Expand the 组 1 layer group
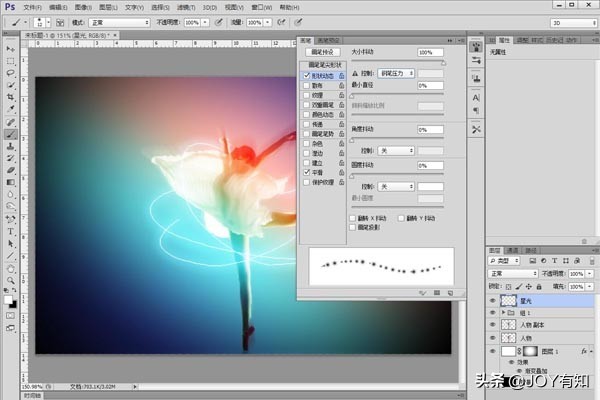The height and width of the screenshot is (400, 600). tap(503, 313)
